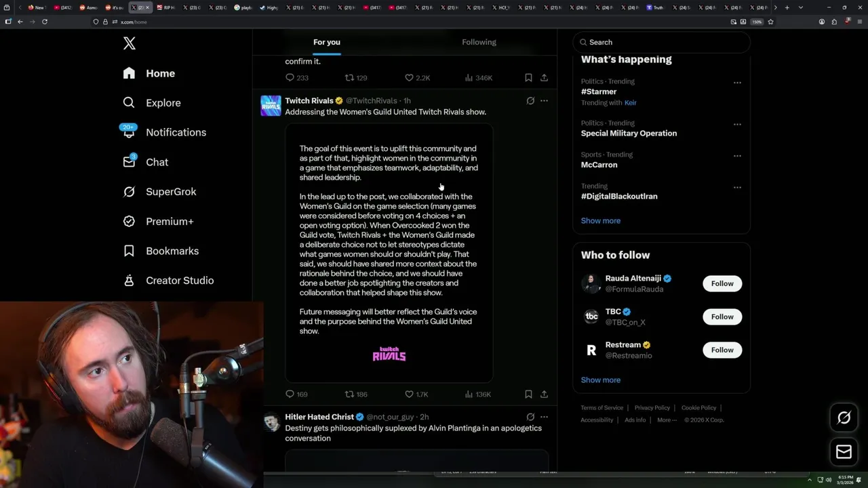Open Grok icon on Twitch Rivals post
Screen dimensions: 868x488
[x=530, y=100]
